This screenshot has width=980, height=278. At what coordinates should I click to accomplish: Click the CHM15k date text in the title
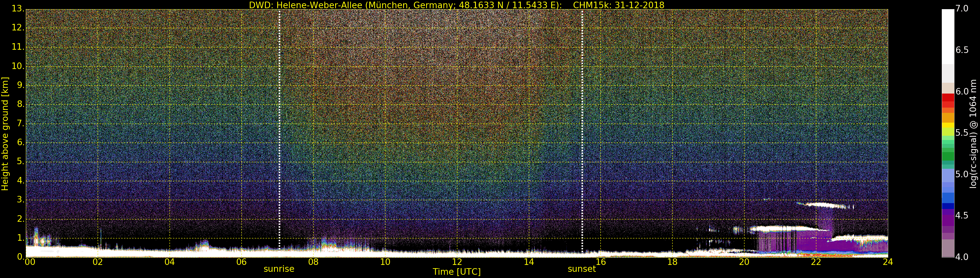pos(619,5)
